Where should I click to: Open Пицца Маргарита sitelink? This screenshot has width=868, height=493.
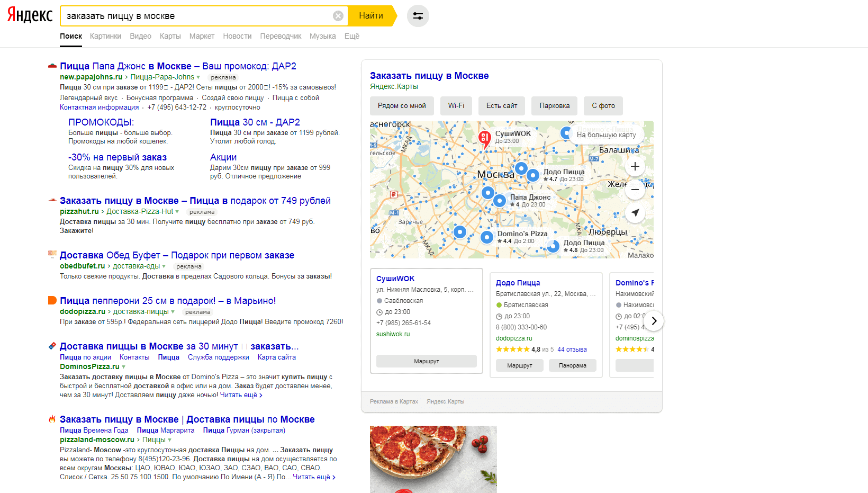tap(166, 431)
